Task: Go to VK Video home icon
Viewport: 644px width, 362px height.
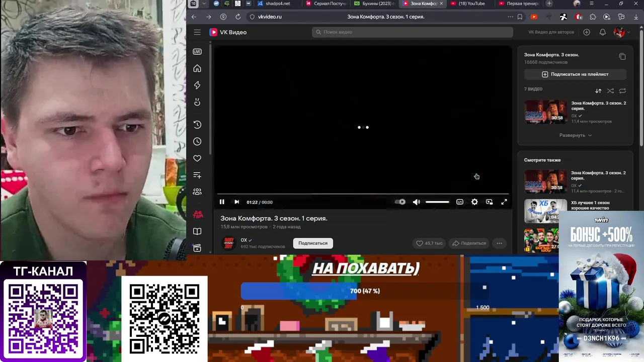Action: click(197, 68)
